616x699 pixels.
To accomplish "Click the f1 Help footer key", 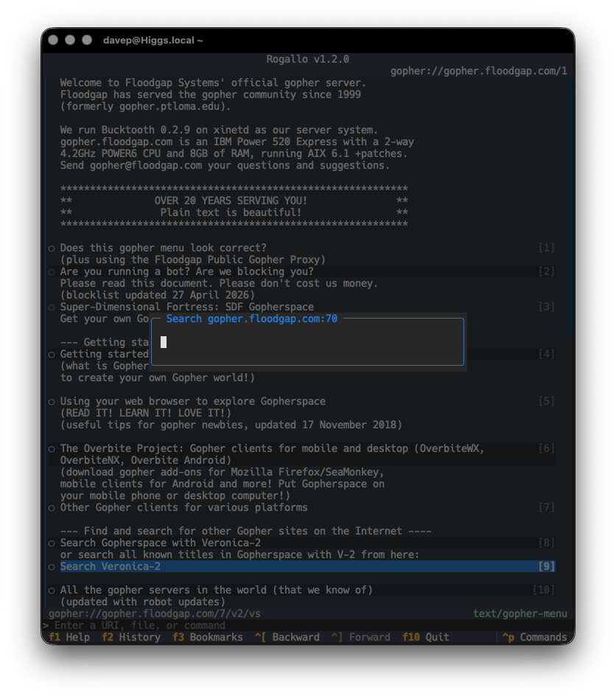I will [x=69, y=637].
